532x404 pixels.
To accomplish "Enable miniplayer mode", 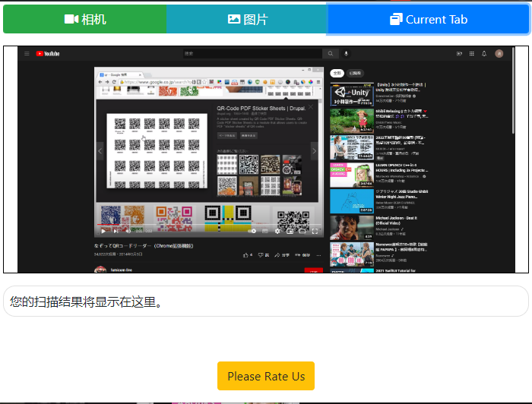I will pyautogui.click(x=290, y=231).
